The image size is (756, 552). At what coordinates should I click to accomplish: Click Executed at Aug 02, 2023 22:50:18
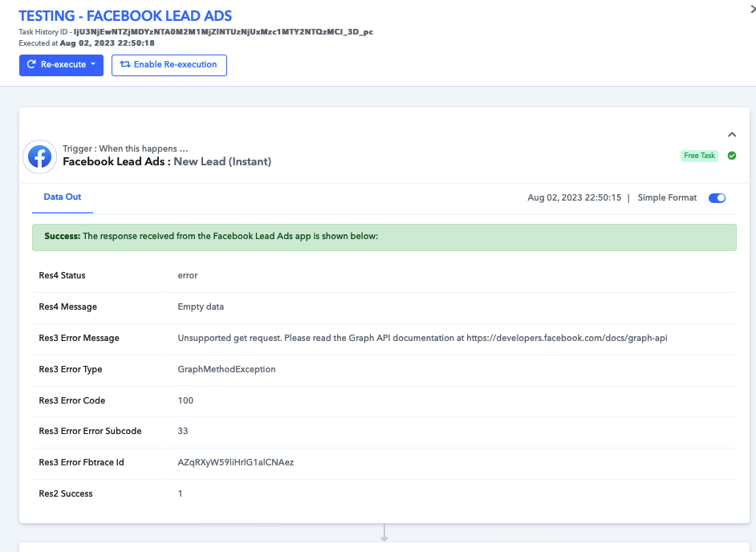87,43
